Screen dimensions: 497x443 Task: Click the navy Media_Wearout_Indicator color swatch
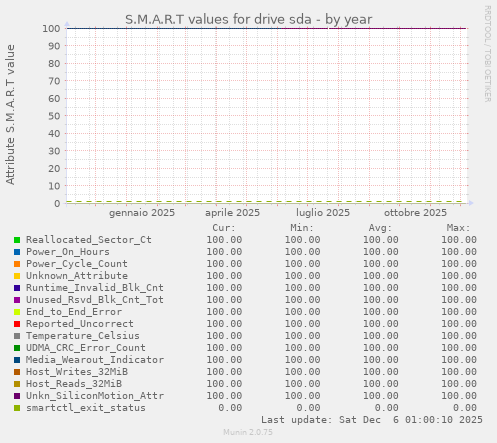pos(17,360)
